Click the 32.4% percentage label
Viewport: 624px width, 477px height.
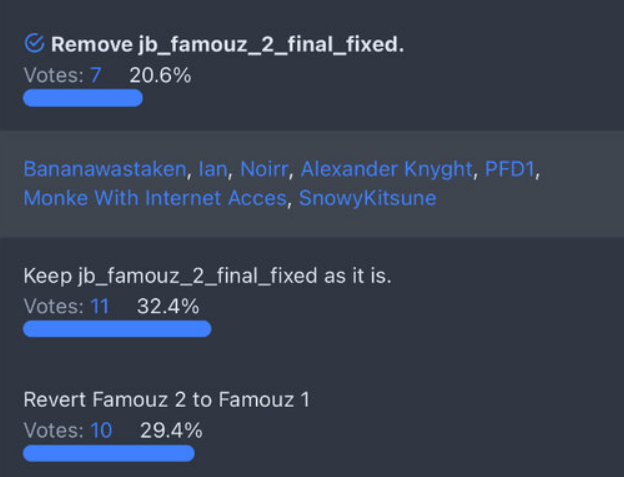(170, 306)
